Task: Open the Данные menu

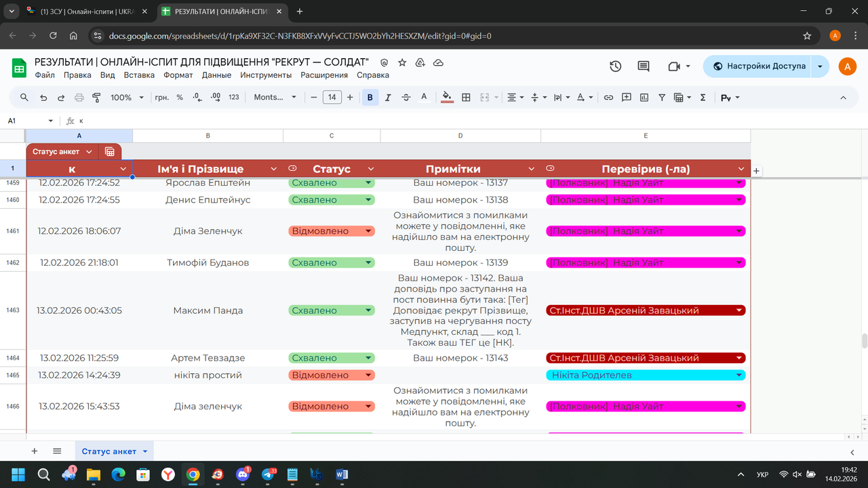Action: 216,75
